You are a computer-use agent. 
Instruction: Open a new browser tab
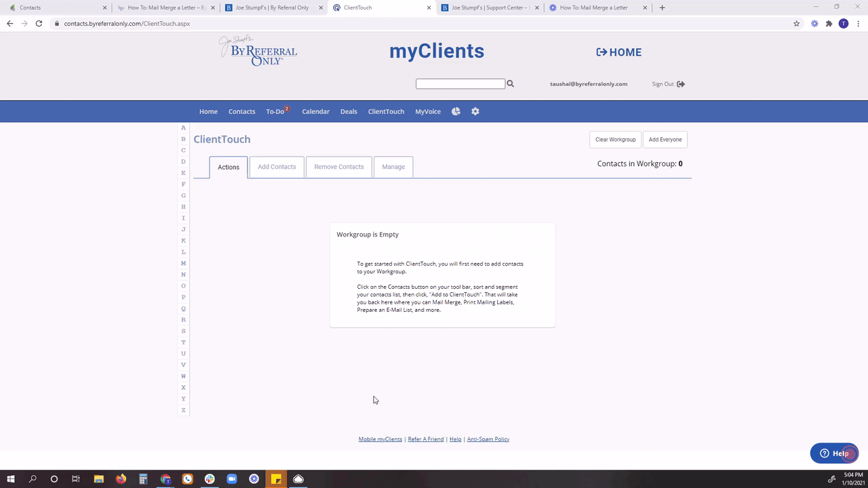[x=663, y=7]
